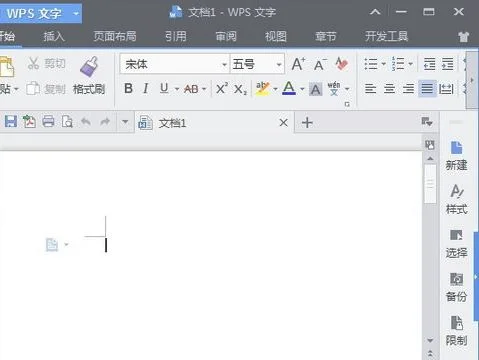Screen dimensions: 479x360
Task: Switch to the 插入 tab
Action: pos(54,36)
